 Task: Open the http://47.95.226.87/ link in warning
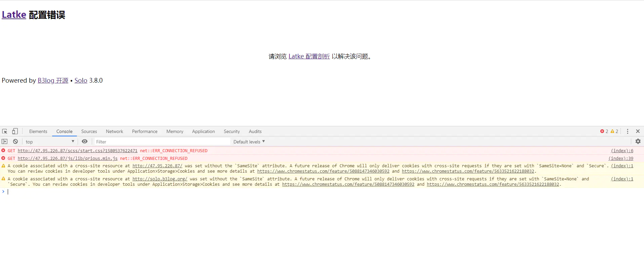pos(157,166)
